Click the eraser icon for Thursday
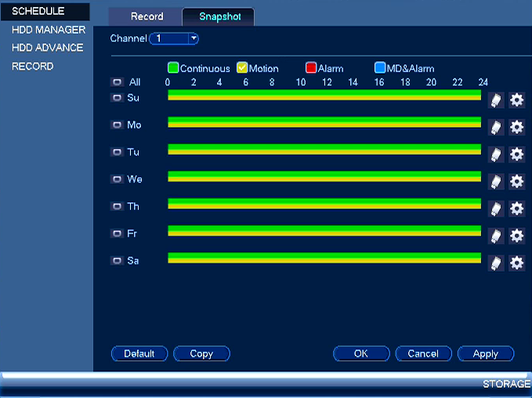Image resolution: width=532 pixels, height=398 pixels. pos(496,209)
